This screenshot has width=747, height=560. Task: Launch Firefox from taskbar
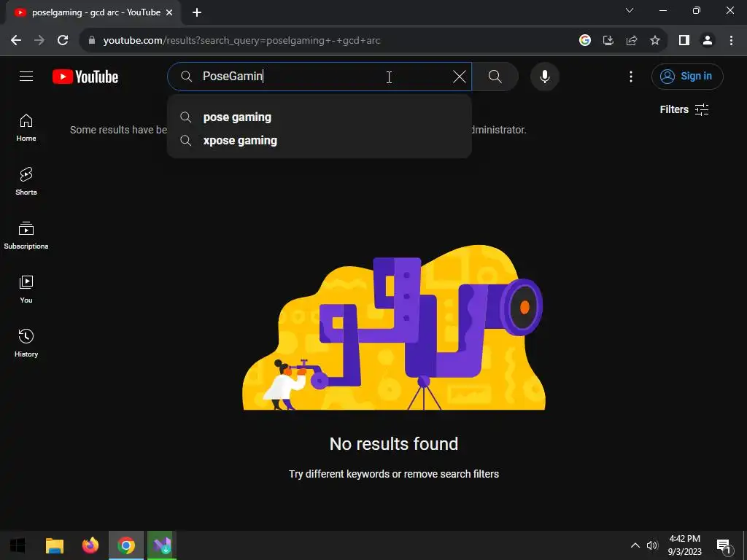90,545
